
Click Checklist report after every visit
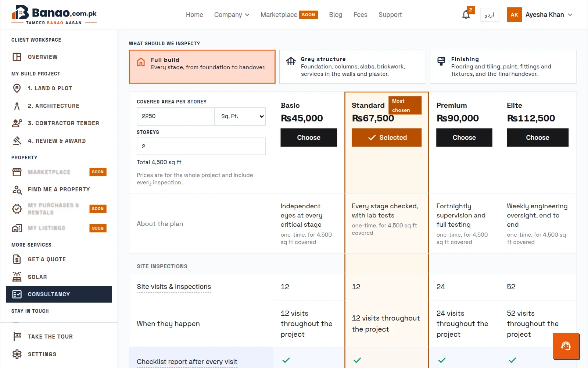tap(187, 362)
